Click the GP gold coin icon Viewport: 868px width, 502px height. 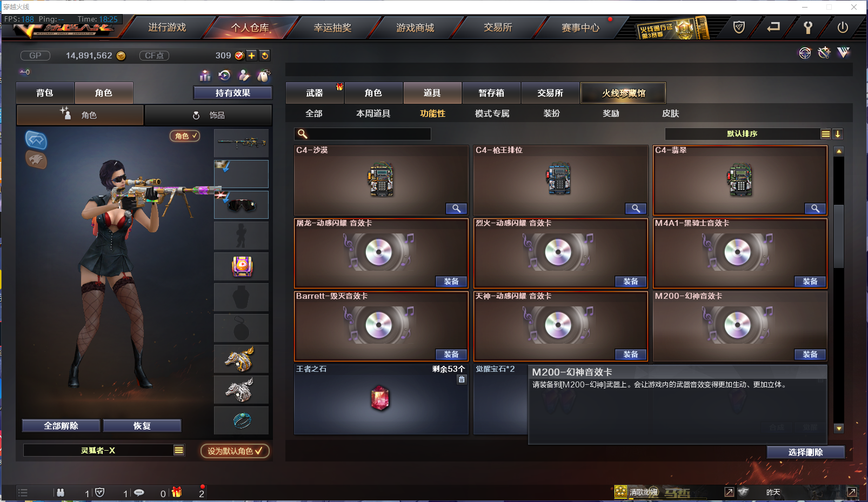tap(121, 56)
